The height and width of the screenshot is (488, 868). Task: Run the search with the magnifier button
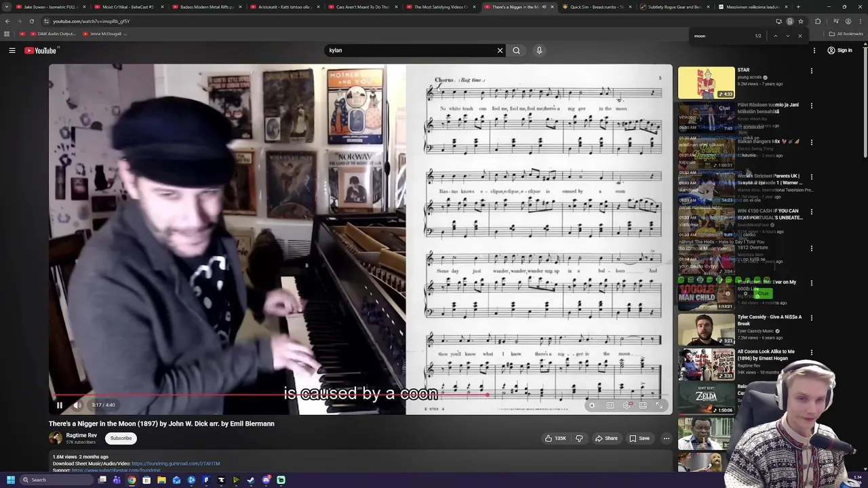pos(516,50)
